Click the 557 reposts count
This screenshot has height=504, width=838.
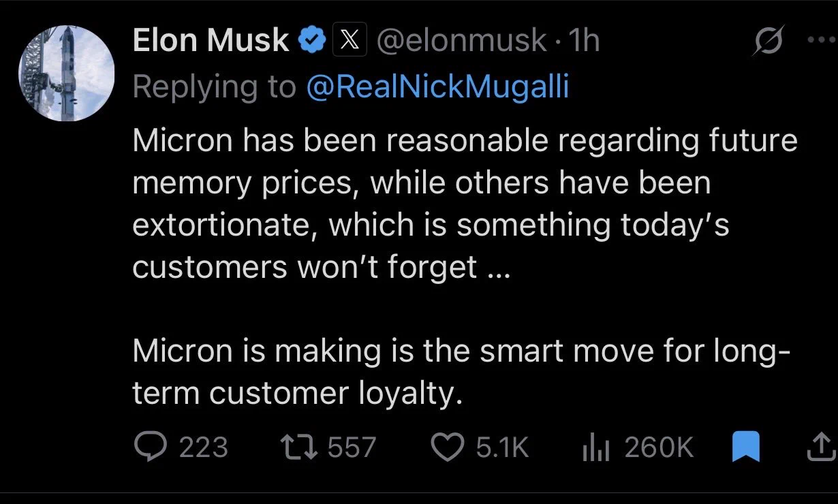352,447
